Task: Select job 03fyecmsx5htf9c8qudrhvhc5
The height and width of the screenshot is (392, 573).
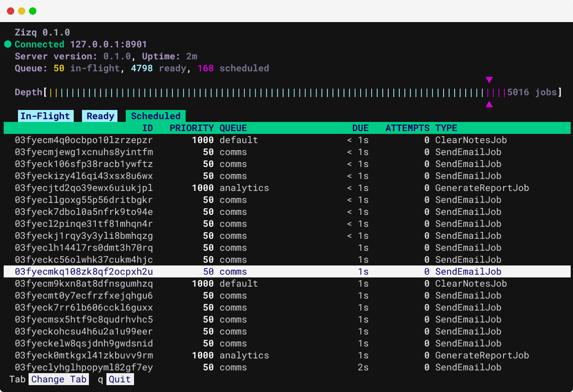Action: (286, 319)
